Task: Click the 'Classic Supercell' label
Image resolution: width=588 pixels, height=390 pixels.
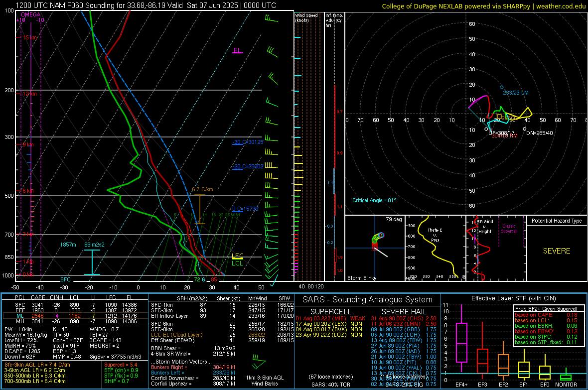Action: tap(509, 229)
